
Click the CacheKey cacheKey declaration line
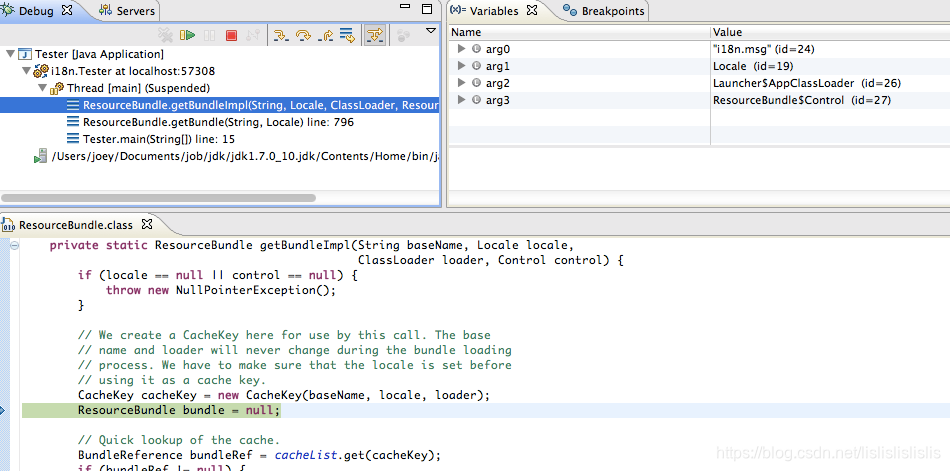[284, 395]
